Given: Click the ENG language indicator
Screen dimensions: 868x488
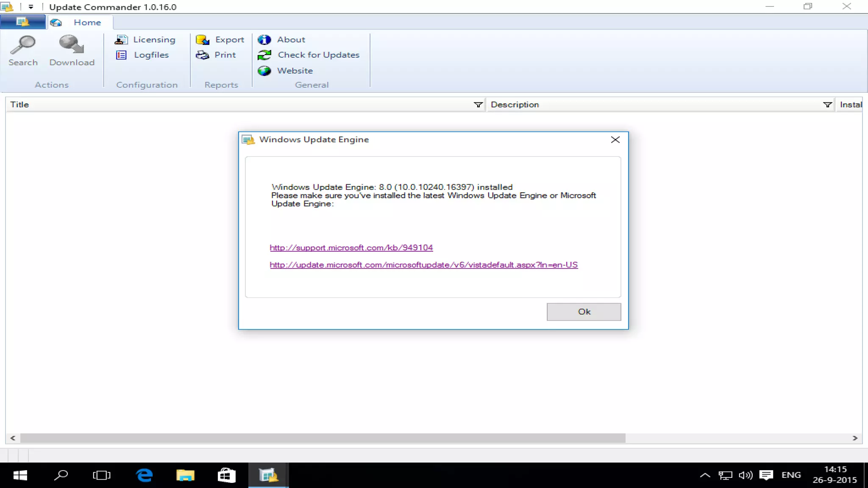Looking at the screenshot, I should click(791, 475).
